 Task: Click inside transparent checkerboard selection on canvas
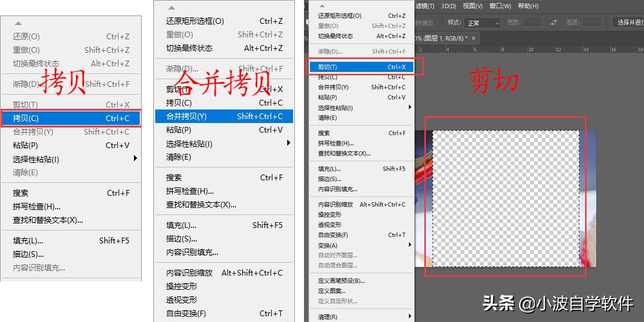tap(506, 199)
